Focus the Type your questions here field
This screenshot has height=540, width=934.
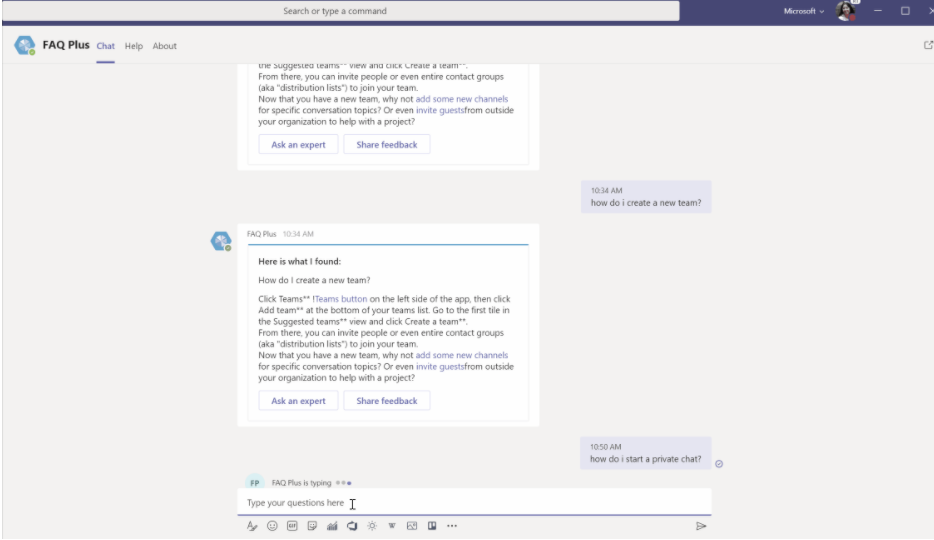coord(474,502)
